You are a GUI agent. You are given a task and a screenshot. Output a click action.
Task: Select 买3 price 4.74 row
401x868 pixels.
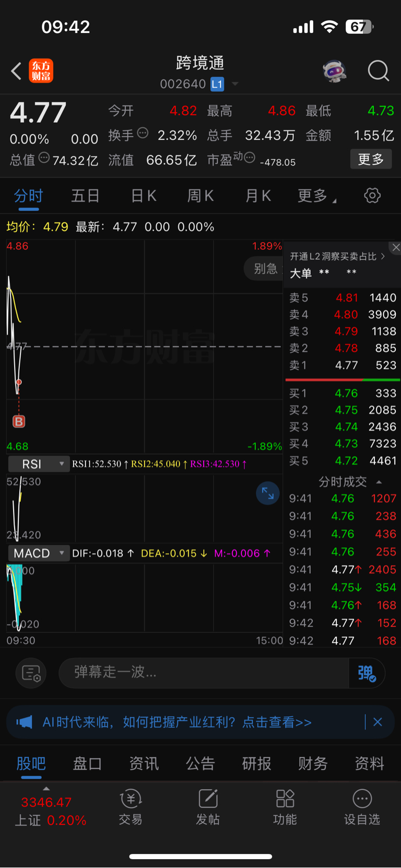tap(343, 427)
